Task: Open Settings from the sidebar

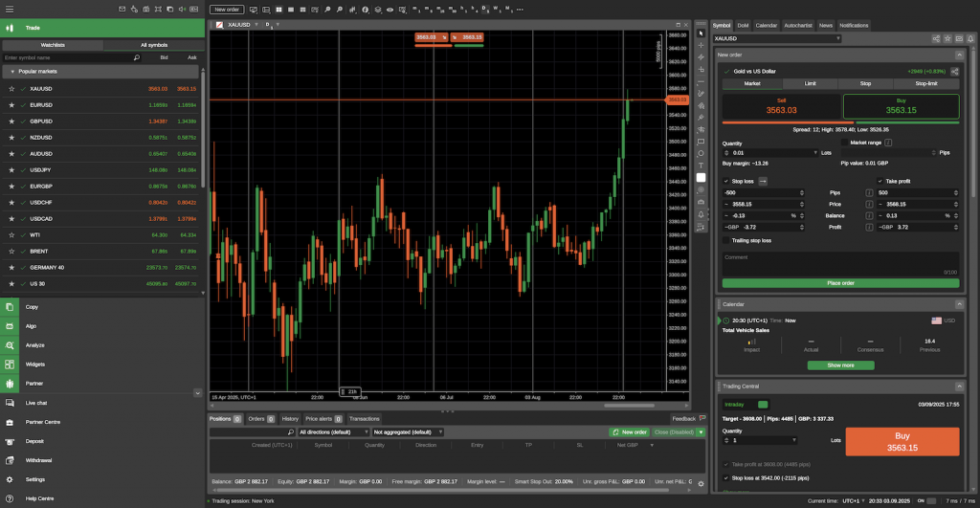Action: tap(102, 479)
